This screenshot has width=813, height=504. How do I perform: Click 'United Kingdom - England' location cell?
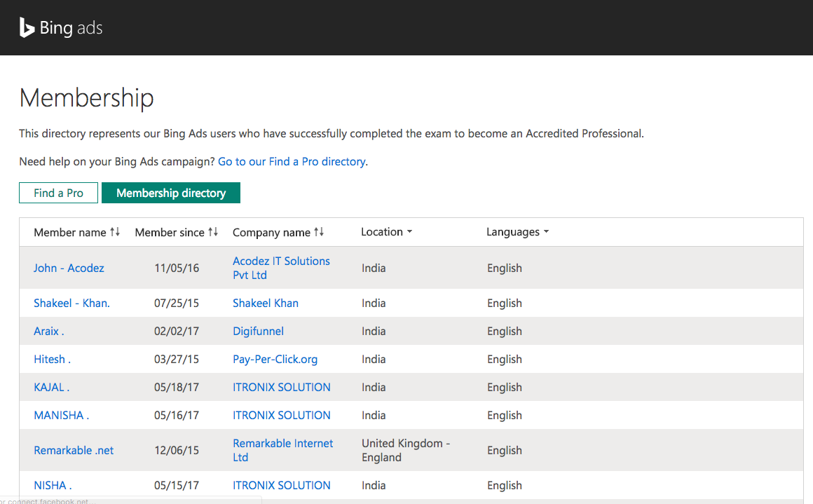(406, 451)
